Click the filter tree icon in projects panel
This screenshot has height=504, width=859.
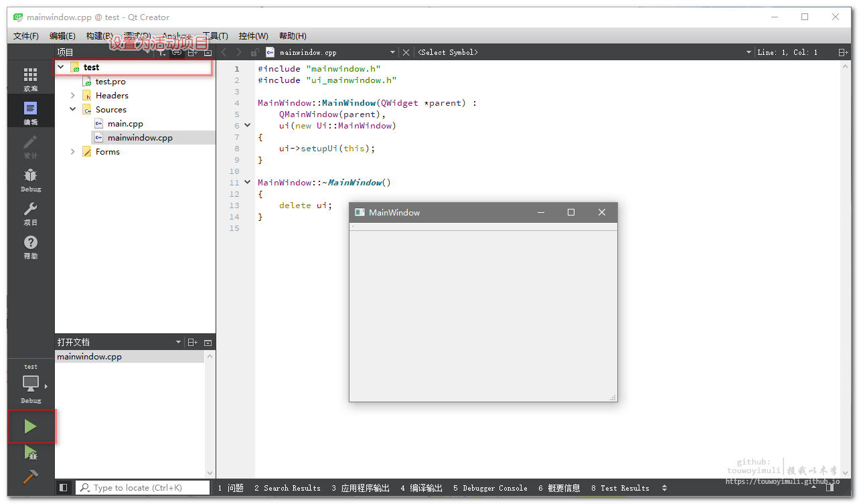[x=161, y=52]
